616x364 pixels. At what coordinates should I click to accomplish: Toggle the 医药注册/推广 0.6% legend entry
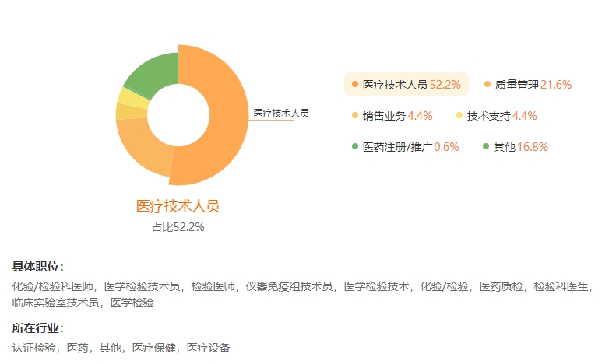pyautogui.click(x=406, y=147)
